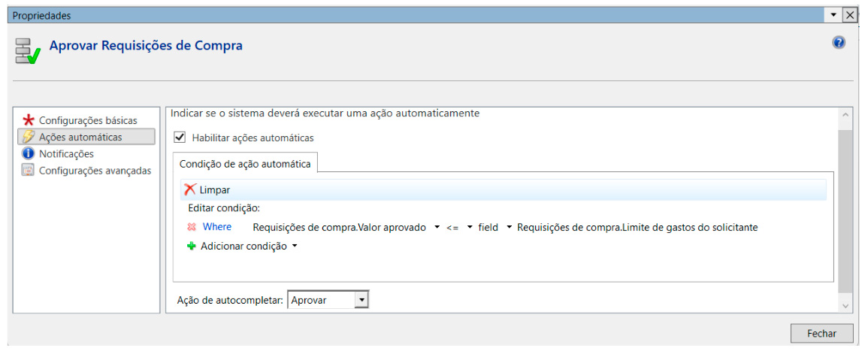The image size is (868, 354).
Task: Select the Condição de ação automática tab
Action: click(x=245, y=164)
